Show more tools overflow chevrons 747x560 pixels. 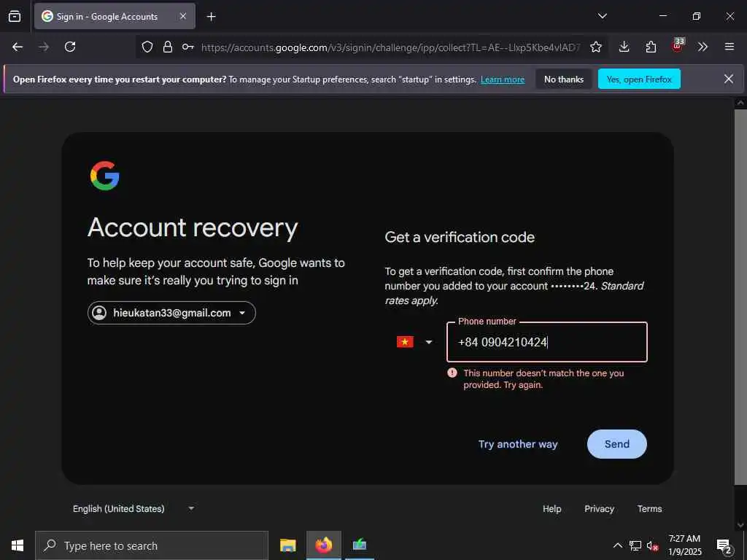[703, 47]
